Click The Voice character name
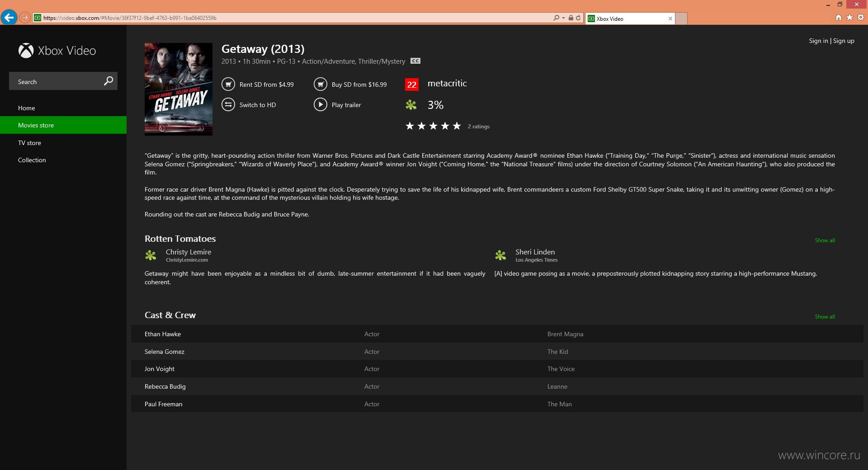The width and height of the screenshot is (868, 470). pyautogui.click(x=561, y=369)
